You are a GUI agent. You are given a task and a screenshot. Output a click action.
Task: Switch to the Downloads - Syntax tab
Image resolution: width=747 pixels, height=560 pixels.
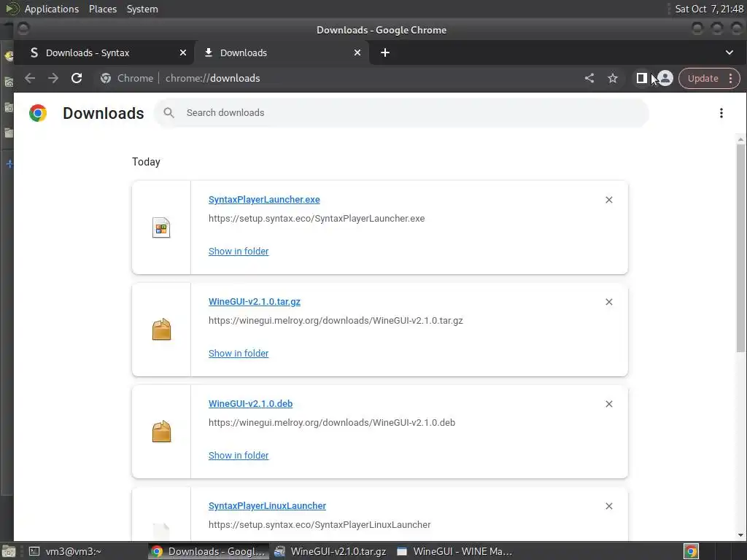pos(88,52)
